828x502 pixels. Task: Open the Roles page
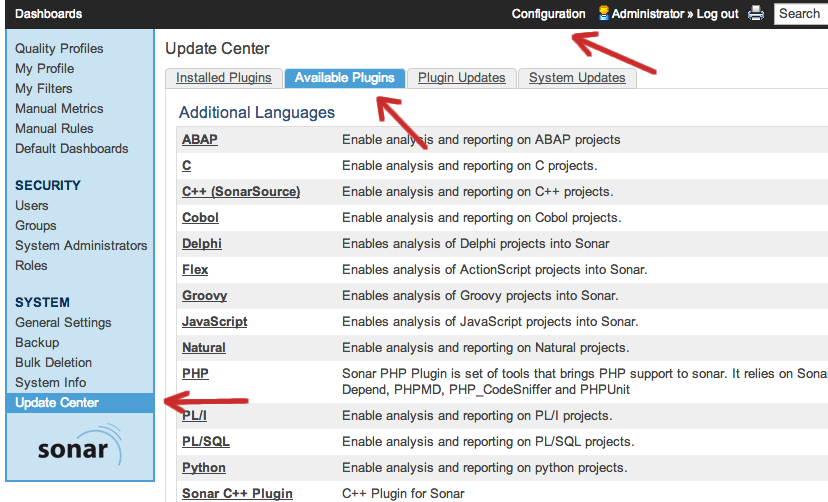tap(31, 266)
